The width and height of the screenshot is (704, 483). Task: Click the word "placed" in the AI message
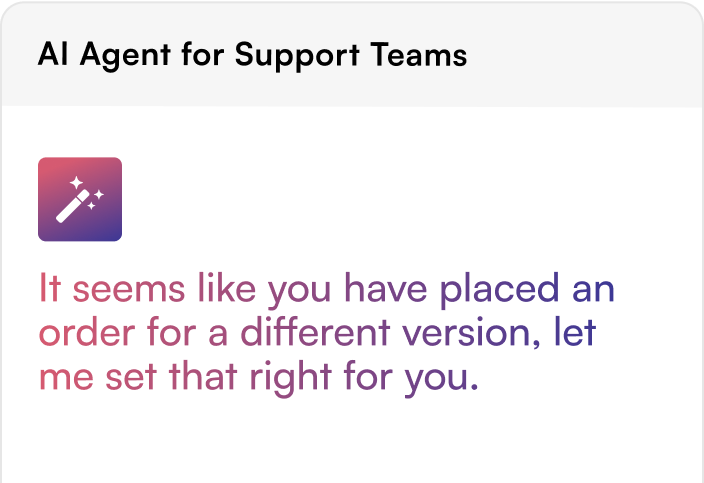pos(499,290)
